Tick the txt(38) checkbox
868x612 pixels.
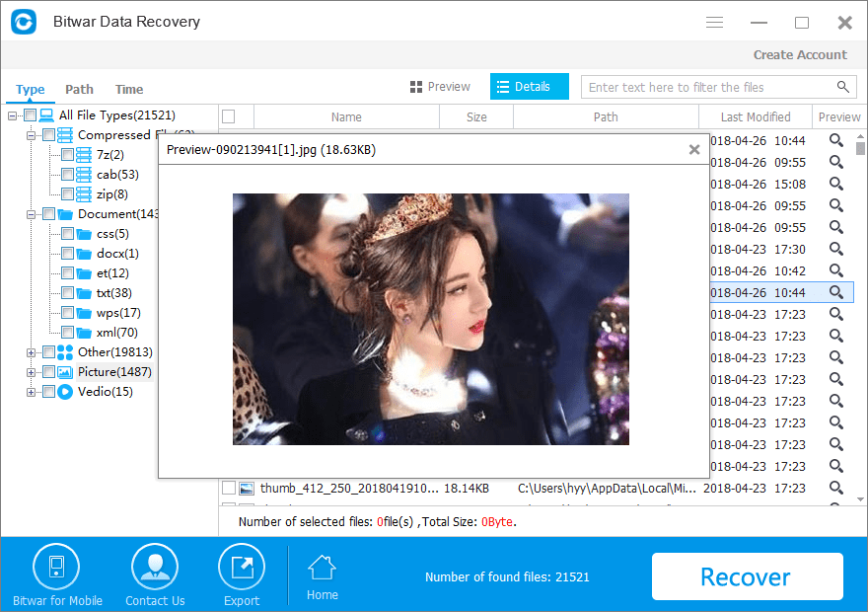click(67, 293)
